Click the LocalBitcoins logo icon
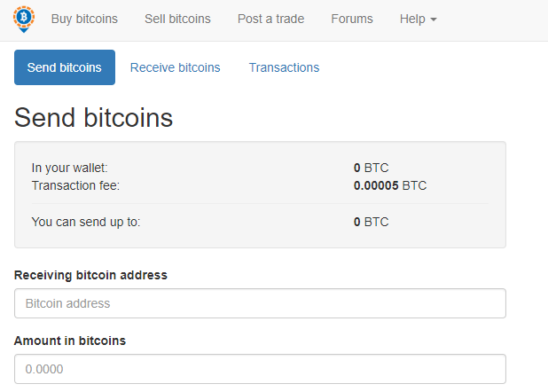 pos(24,19)
